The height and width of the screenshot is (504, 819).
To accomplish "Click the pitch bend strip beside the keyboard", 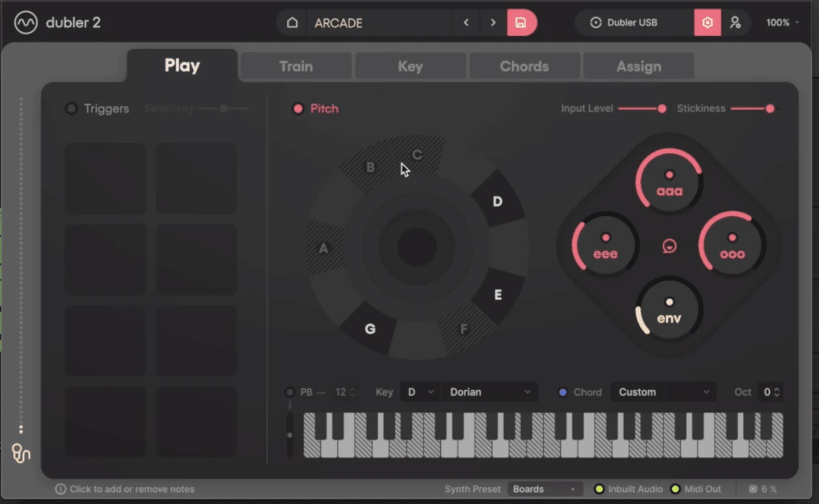I will [x=290, y=434].
